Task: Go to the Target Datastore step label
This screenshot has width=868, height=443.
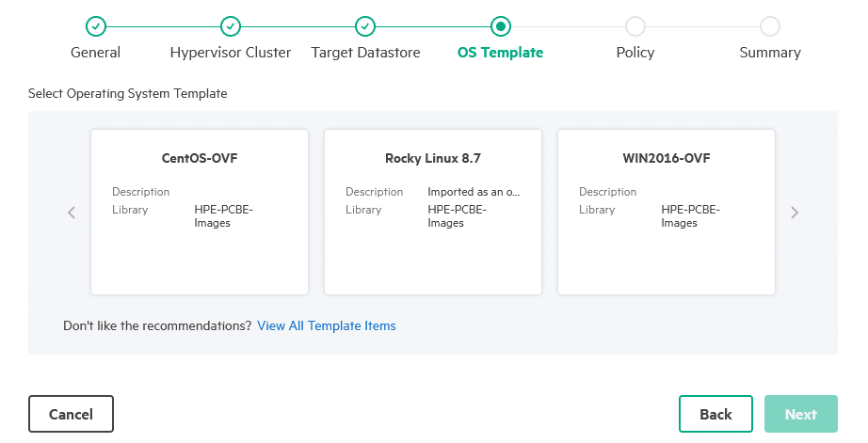Action: 365,53
